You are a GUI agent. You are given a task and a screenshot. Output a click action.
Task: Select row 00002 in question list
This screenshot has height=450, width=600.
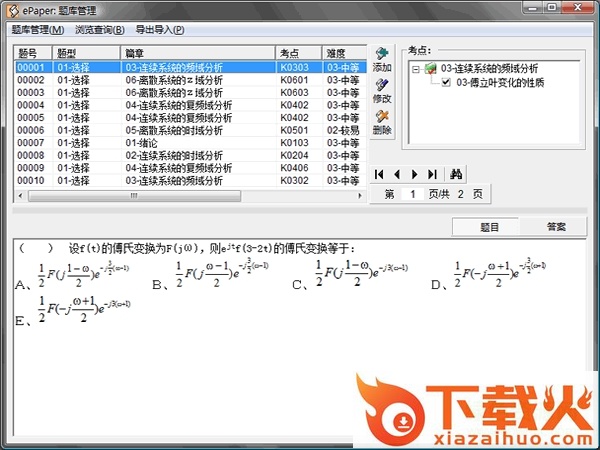tap(190, 80)
